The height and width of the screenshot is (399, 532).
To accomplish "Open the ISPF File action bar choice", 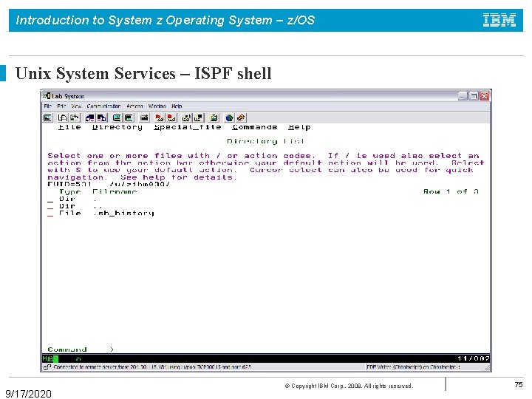I will (69, 127).
